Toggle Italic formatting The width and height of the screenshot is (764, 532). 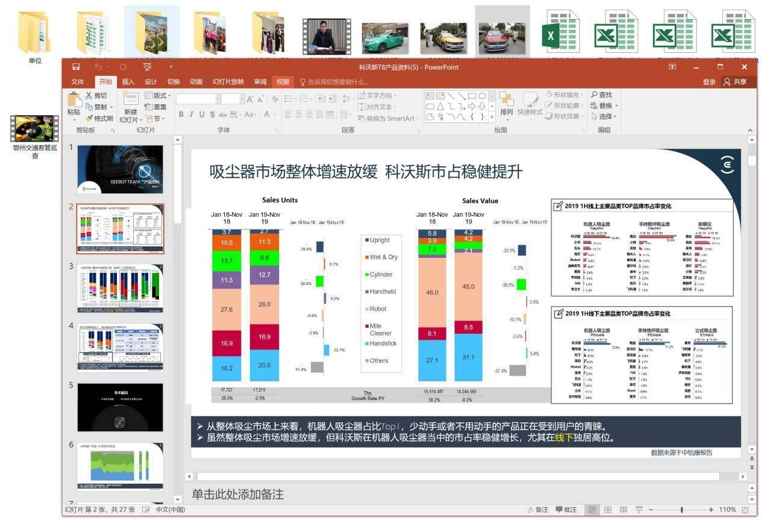coord(192,114)
